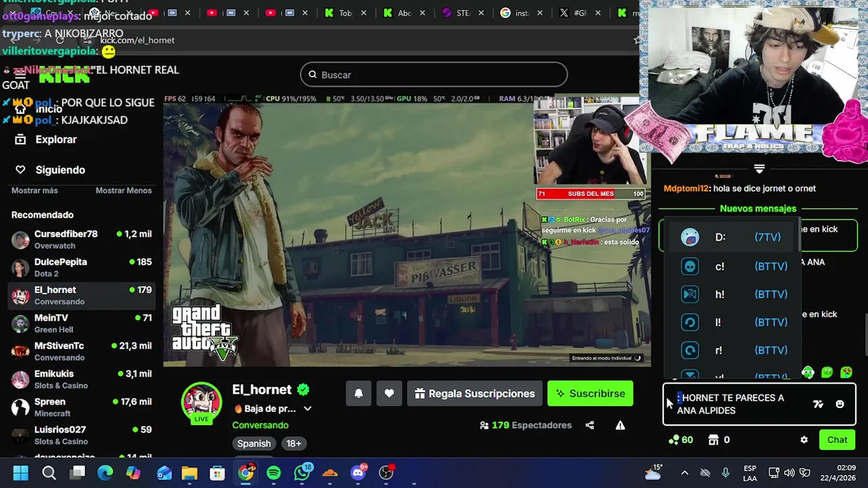Open Spreen recommended channel
This screenshot has width=868, height=488.
81,407
